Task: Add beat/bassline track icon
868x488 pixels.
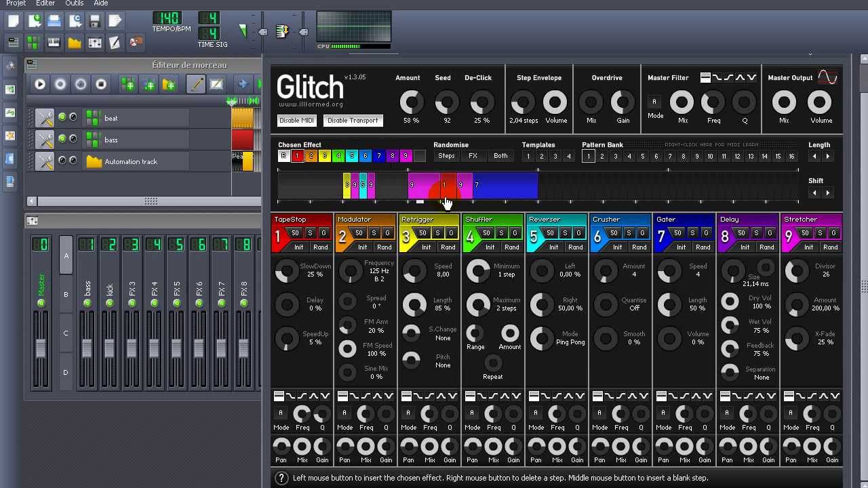Action: pyautogui.click(x=127, y=84)
